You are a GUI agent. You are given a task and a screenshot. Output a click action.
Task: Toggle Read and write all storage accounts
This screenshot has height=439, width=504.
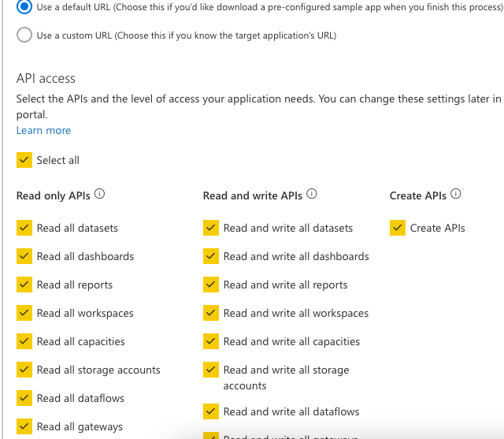tap(211, 370)
